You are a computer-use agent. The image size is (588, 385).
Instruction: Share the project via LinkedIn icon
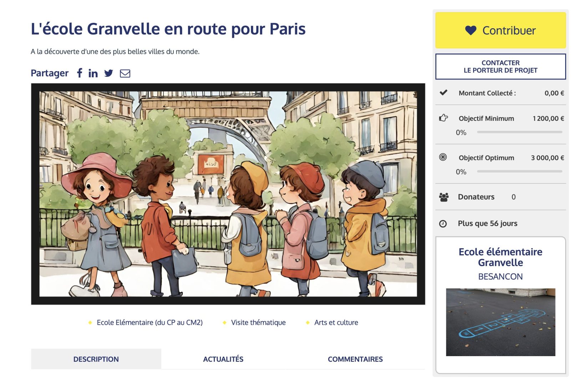(x=93, y=73)
